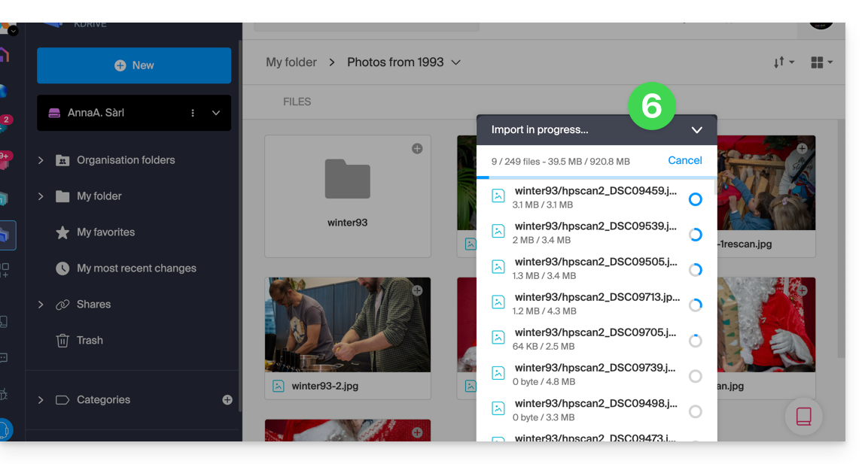Expand the Organisation folders tree
This screenshot has width=868, height=464.
(x=41, y=160)
